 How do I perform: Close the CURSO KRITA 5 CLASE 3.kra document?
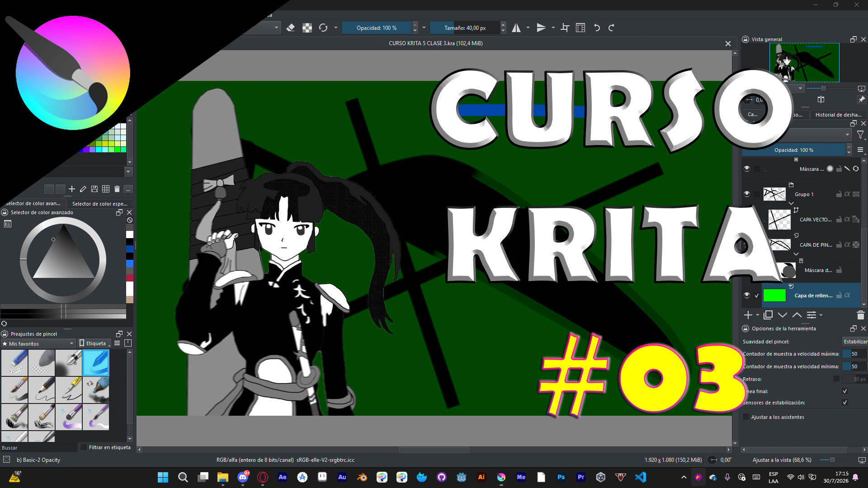pyautogui.click(x=728, y=43)
